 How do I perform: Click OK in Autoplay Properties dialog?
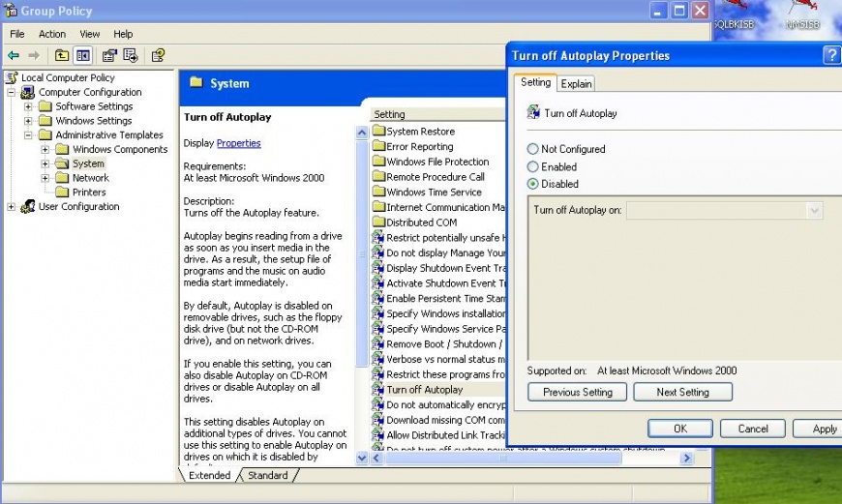(x=680, y=429)
